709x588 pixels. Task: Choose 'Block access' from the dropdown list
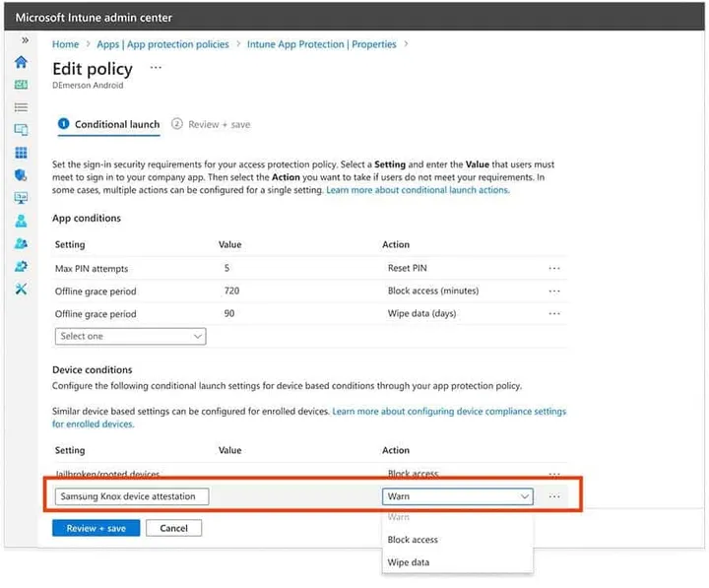413,540
